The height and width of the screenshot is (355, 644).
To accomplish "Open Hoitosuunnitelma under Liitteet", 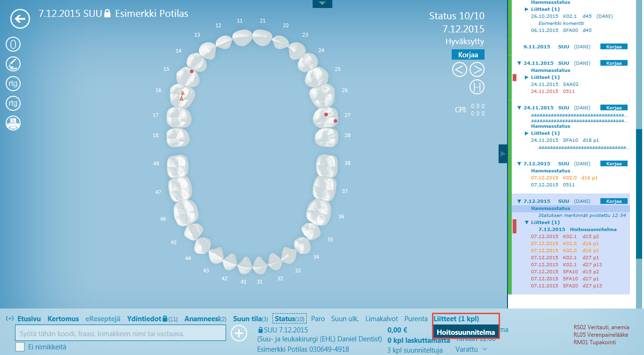I will pos(465,332).
